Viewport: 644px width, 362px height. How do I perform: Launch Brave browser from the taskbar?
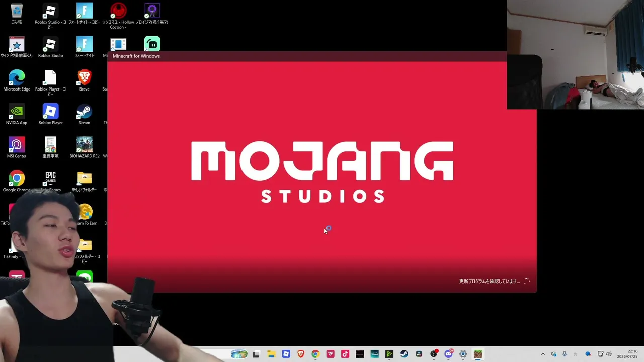[301, 354]
